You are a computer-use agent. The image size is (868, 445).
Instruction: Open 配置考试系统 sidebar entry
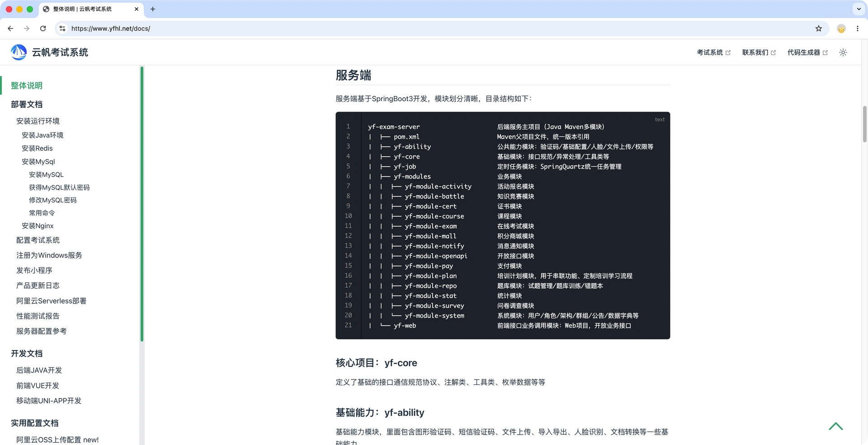(38, 240)
